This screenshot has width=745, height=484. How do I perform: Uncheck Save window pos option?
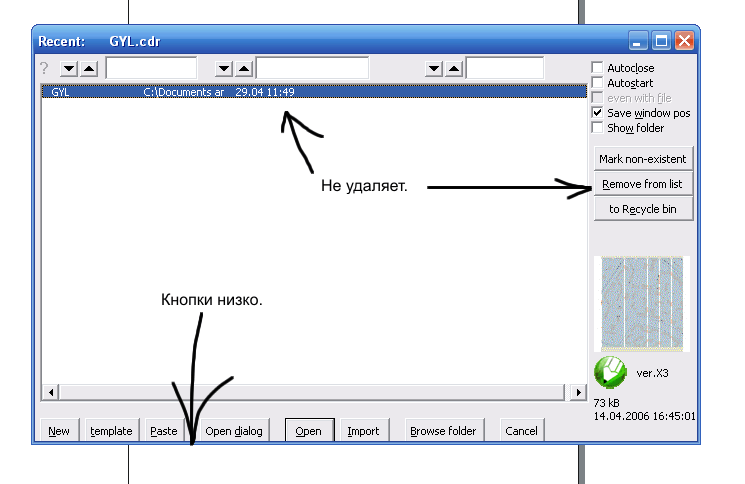(597, 113)
